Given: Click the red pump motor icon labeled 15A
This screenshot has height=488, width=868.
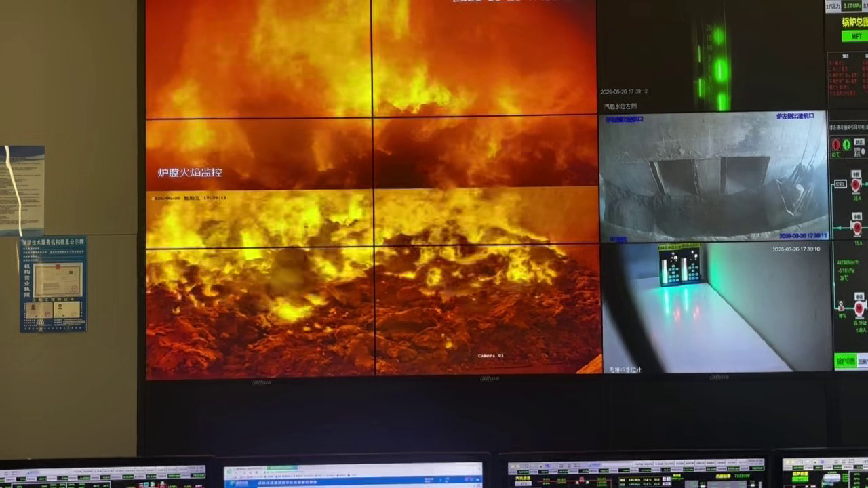Looking at the screenshot, I should click(x=857, y=227).
